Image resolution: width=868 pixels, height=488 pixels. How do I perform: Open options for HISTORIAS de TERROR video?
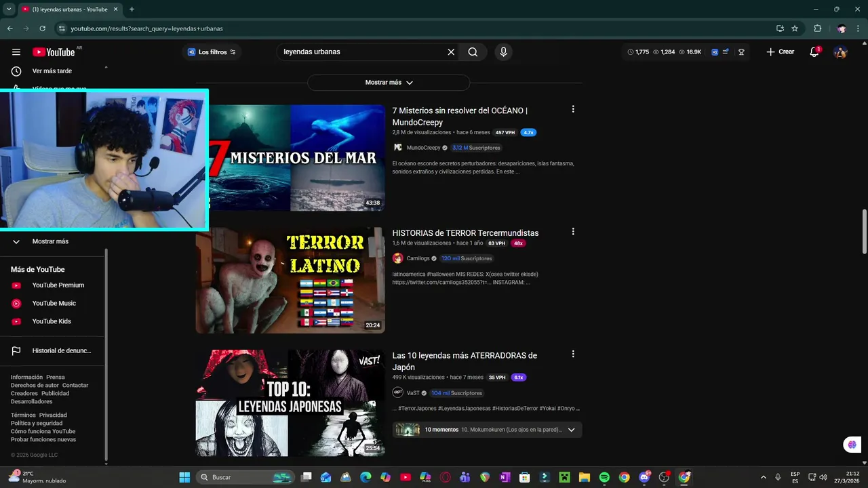573,232
